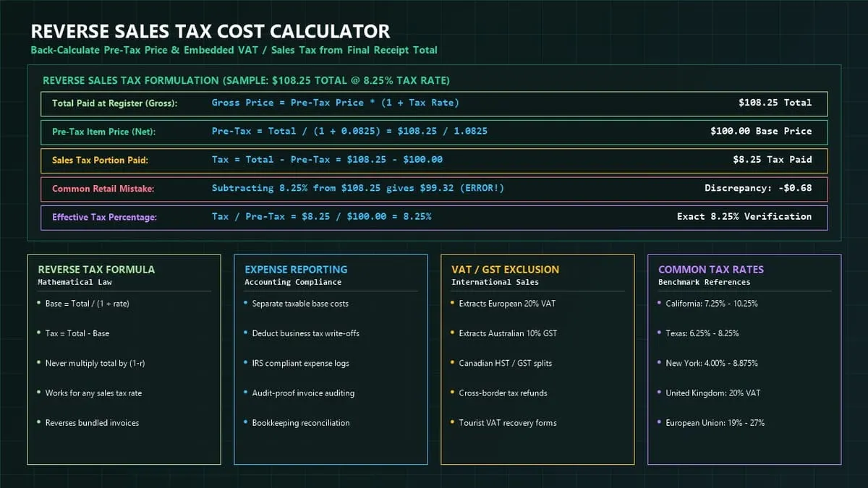
Task: Select the 'Pre-Tax = Total / (1 + 0.0825)' formula
Action: pyautogui.click(x=349, y=131)
